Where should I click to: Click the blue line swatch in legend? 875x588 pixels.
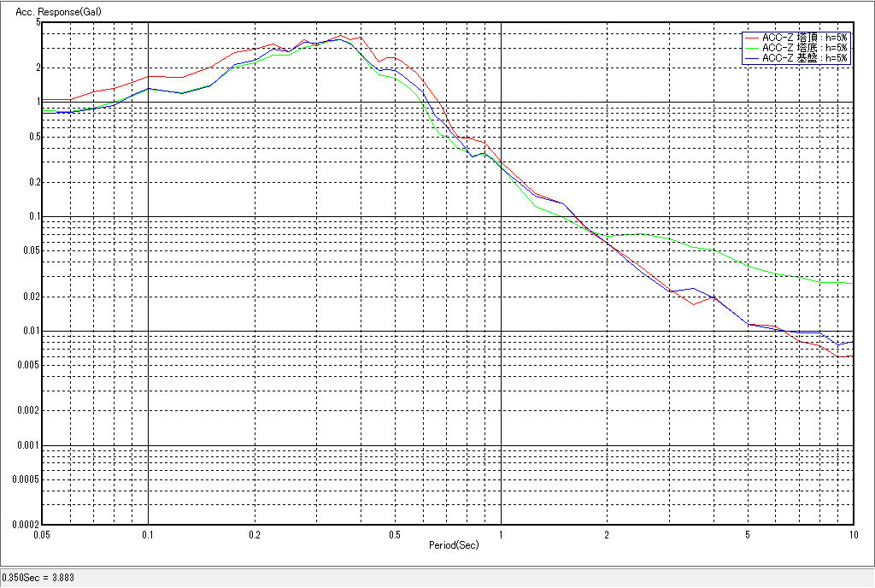pos(751,58)
